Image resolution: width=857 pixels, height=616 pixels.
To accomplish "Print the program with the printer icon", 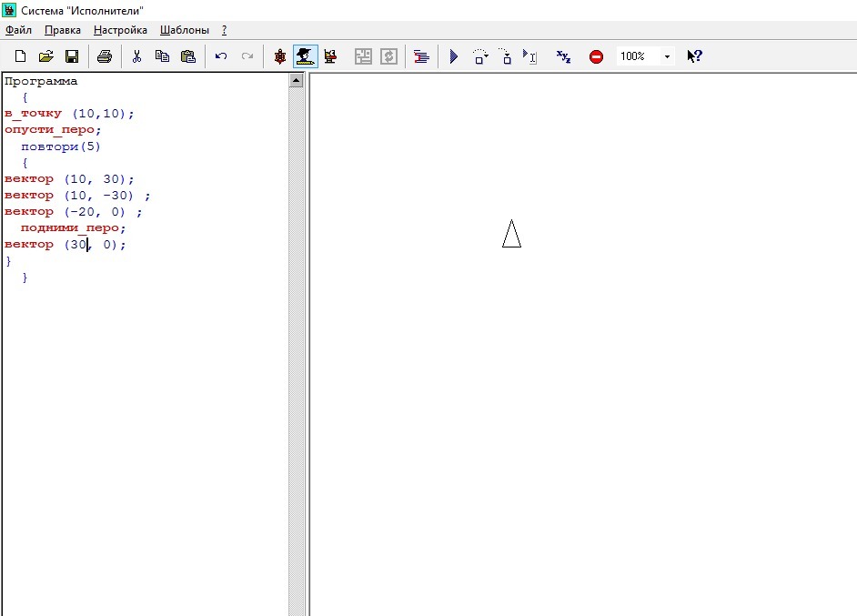I will click(105, 56).
